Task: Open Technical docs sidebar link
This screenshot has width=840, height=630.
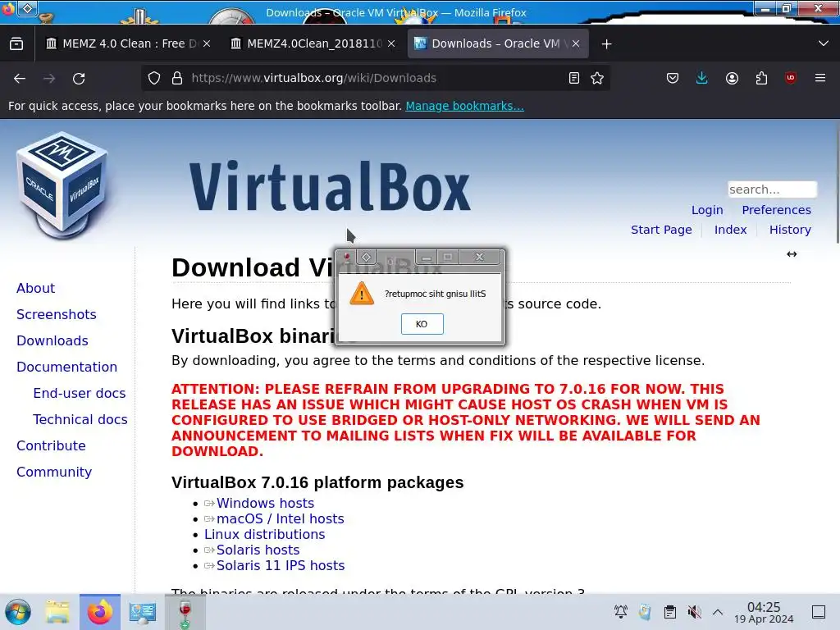Action: click(80, 419)
